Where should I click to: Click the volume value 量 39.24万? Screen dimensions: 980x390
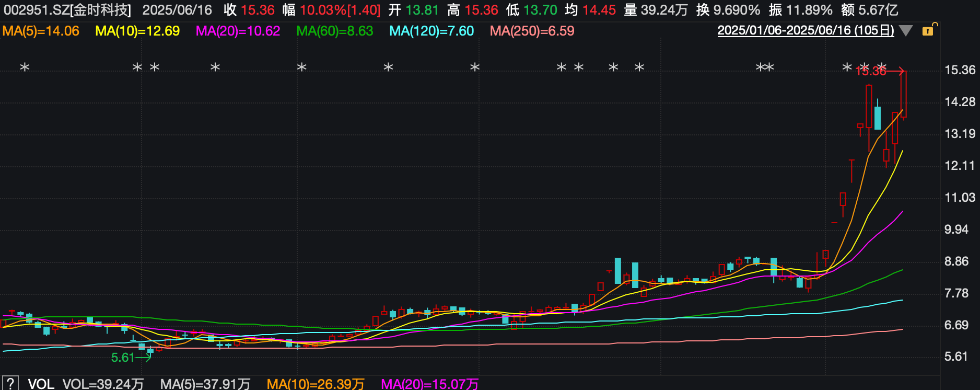[656, 10]
